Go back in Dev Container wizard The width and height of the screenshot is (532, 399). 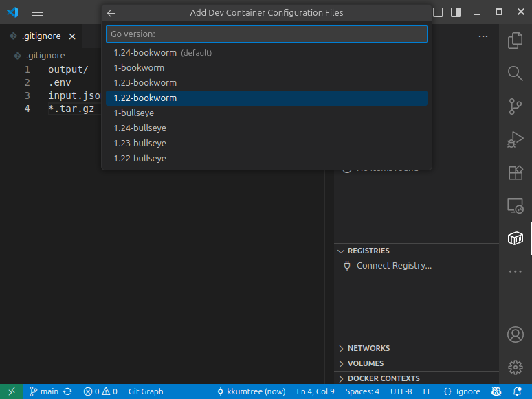[x=111, y=13]
